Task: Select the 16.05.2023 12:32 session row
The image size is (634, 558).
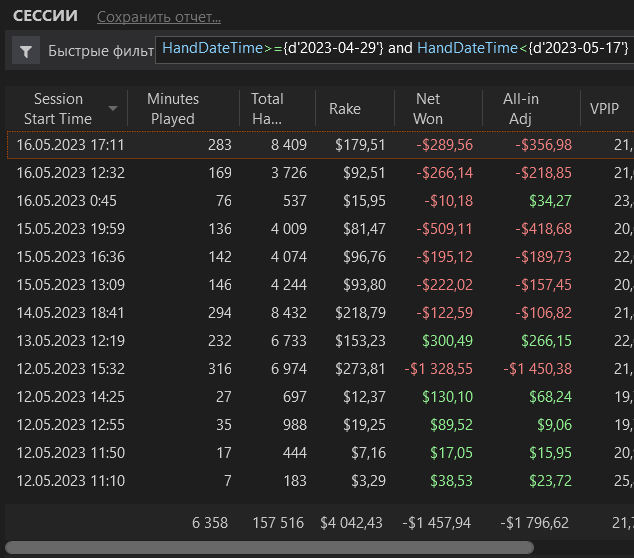Action: [x=320, y=173]
